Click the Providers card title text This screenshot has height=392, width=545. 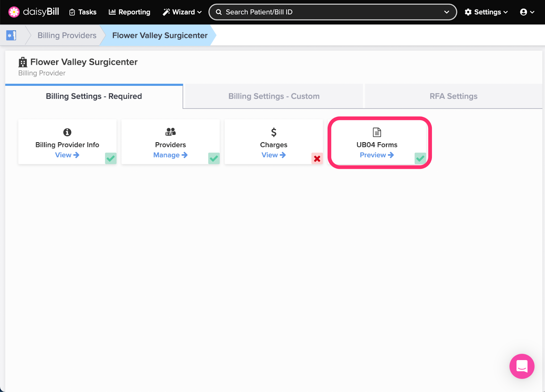pyautogui.click(x=170, y=145)
